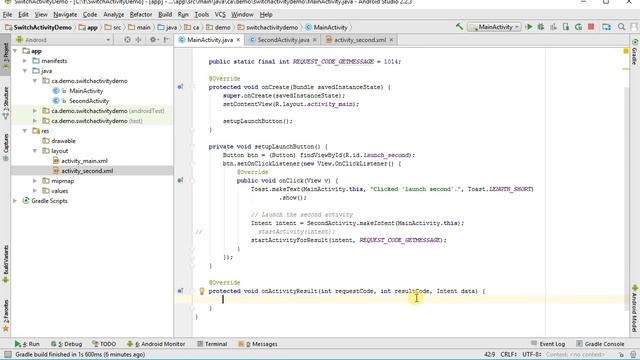Viewport: 640px width, 360px height.
Task: Close the MainActivity.java tab
Action: point(238,40)
